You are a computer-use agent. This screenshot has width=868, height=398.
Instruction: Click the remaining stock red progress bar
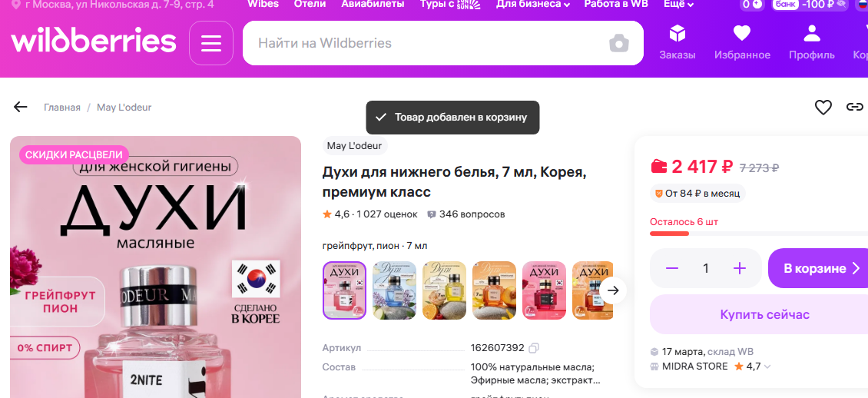(x=669, y=234)
